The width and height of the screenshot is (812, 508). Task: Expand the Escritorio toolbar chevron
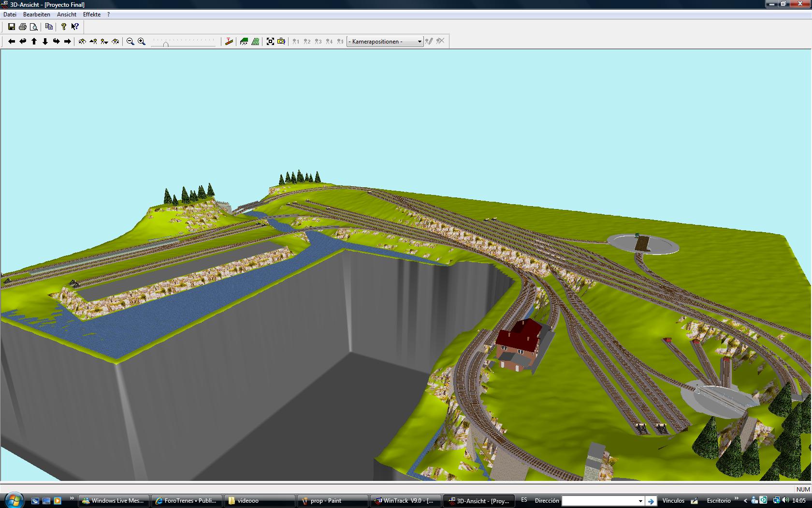click(x=737, y=498)
